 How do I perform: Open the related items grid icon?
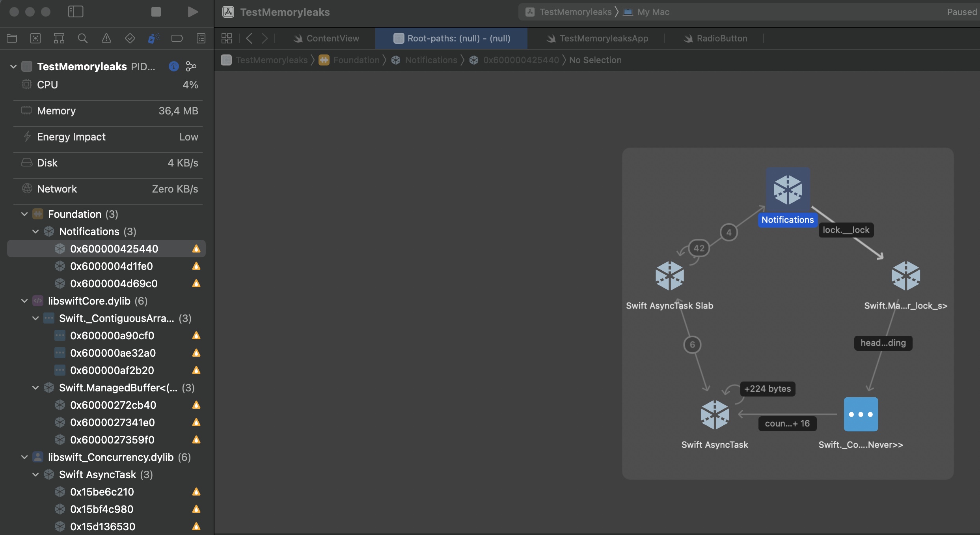(x=227, y=38)
